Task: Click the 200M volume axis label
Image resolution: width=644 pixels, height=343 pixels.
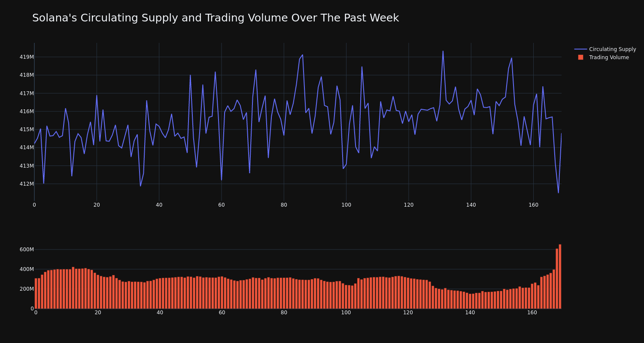Action: [27, 289]
